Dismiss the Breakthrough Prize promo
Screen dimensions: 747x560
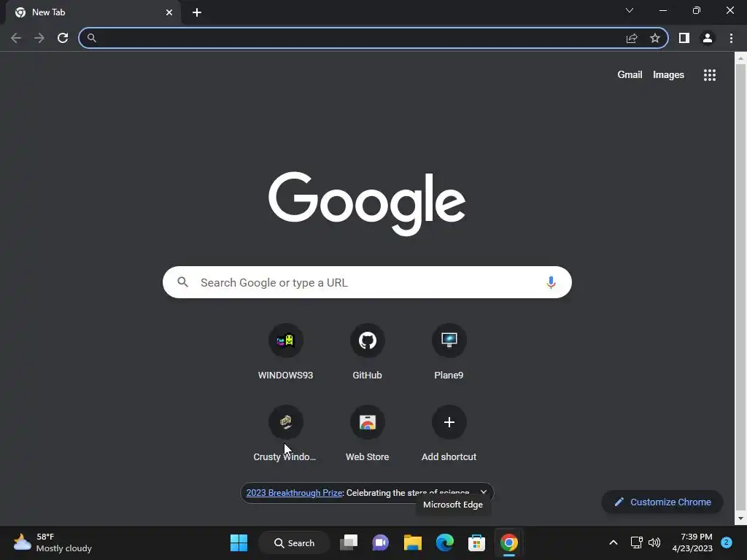coord(484,492)
